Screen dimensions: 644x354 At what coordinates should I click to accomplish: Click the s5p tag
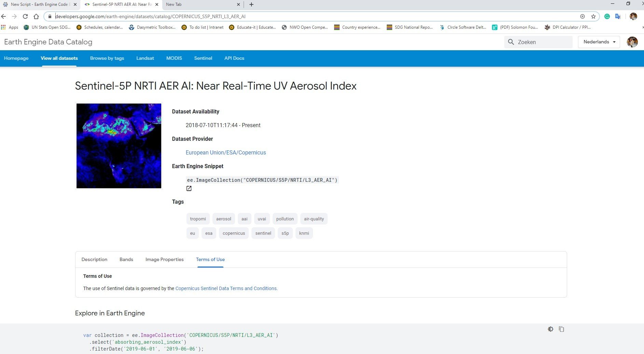click(285, 233)
